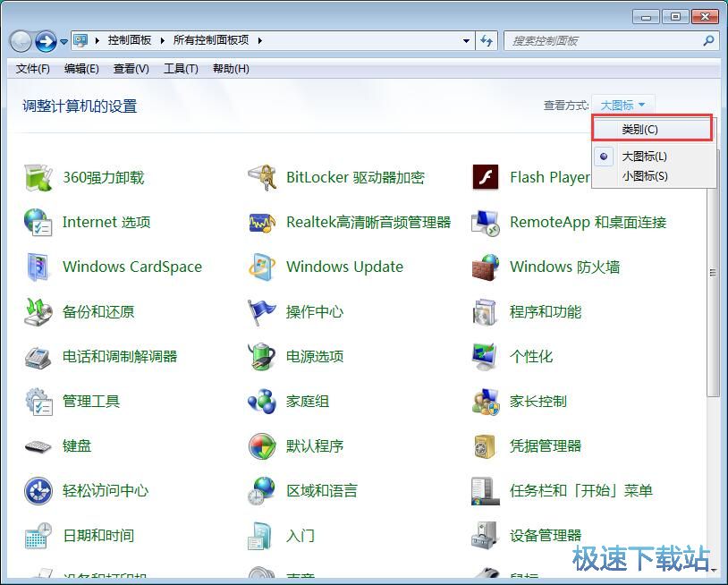
Task: Expand arrow before 控制面板 in breadcrumb
Action: pyautogui.click(x=97, y=41)
